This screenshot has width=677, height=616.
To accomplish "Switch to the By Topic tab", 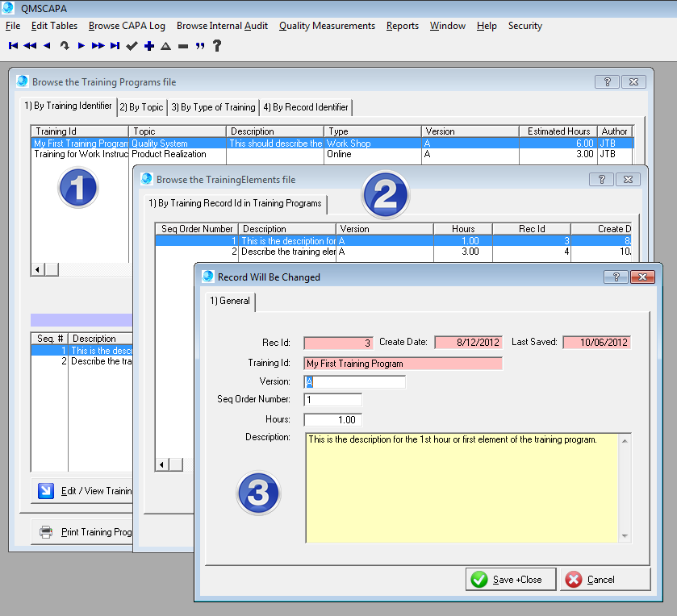I will 141,107.
